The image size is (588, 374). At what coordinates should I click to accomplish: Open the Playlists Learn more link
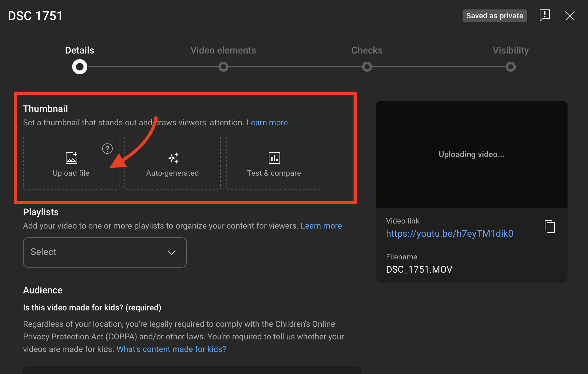tap(321, 226)
